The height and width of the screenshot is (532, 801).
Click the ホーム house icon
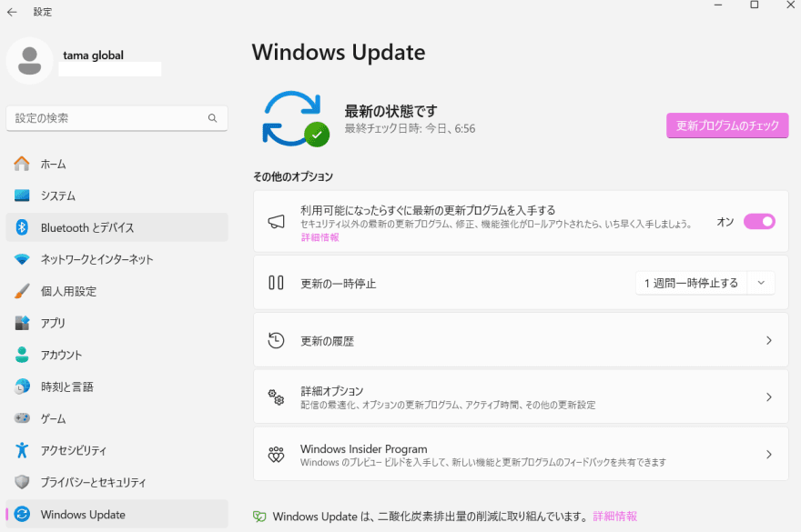(x=23, y=164)
